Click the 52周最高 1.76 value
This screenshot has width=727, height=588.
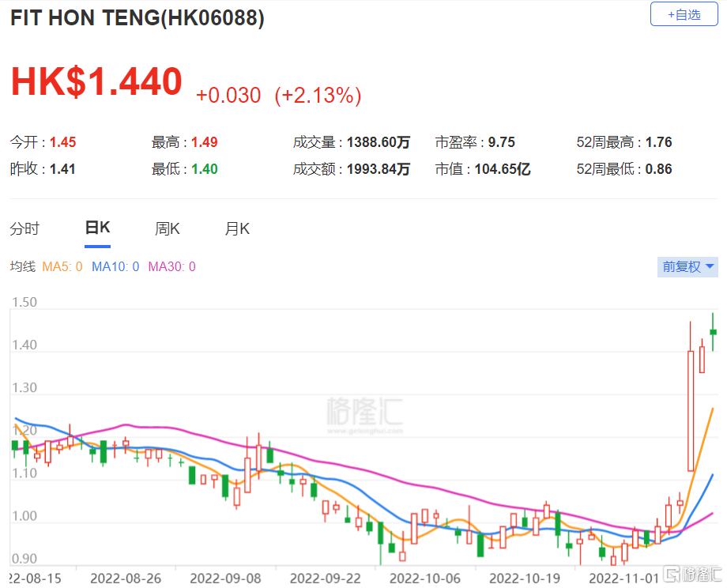624,142
